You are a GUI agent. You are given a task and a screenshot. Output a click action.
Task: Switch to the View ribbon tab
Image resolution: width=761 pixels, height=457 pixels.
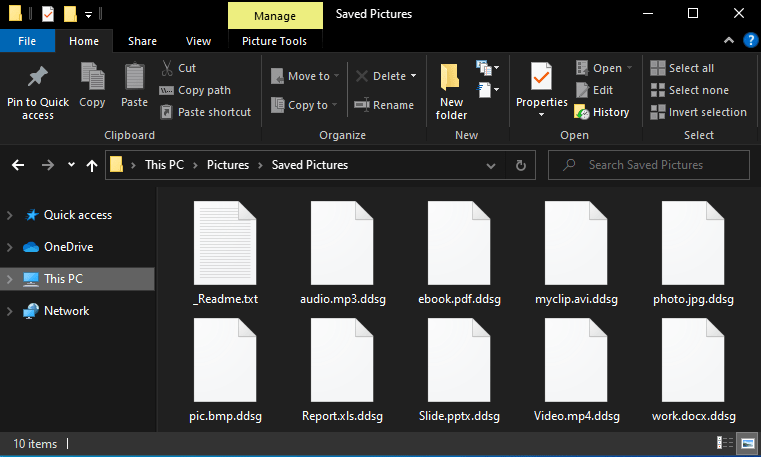point(198,41)
